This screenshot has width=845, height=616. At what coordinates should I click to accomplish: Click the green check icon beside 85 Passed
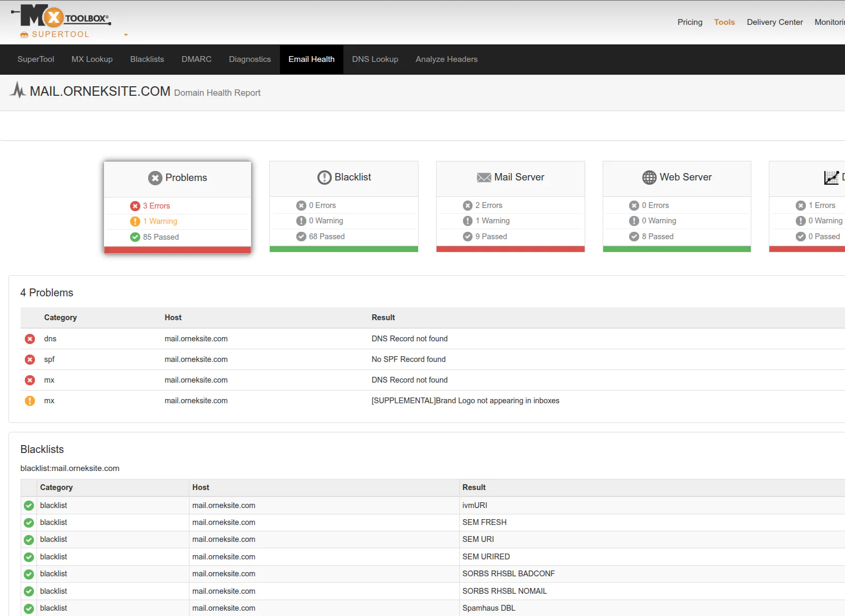[x=135, y=237]
